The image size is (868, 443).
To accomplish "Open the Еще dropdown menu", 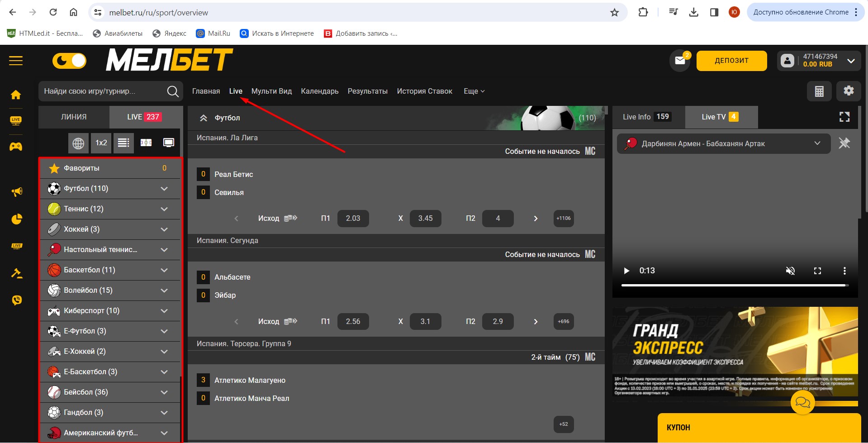I will [474, 91].
